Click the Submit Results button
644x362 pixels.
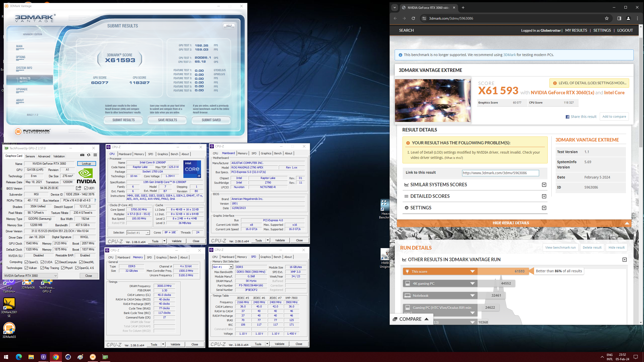[x=123, y=120]
